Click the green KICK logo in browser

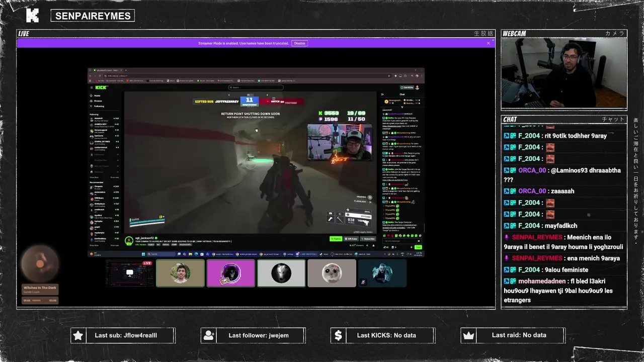point(101,87)
